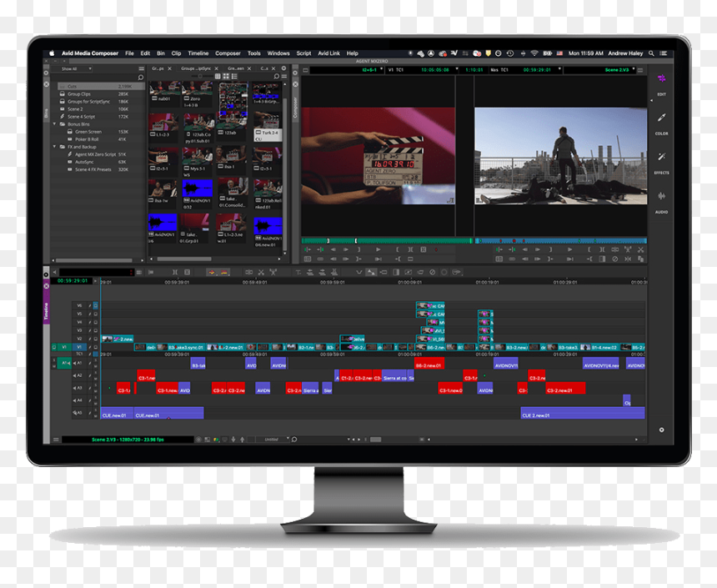Click search icon in open bin toolbar

pyautogui.click(x=276, y=77)
